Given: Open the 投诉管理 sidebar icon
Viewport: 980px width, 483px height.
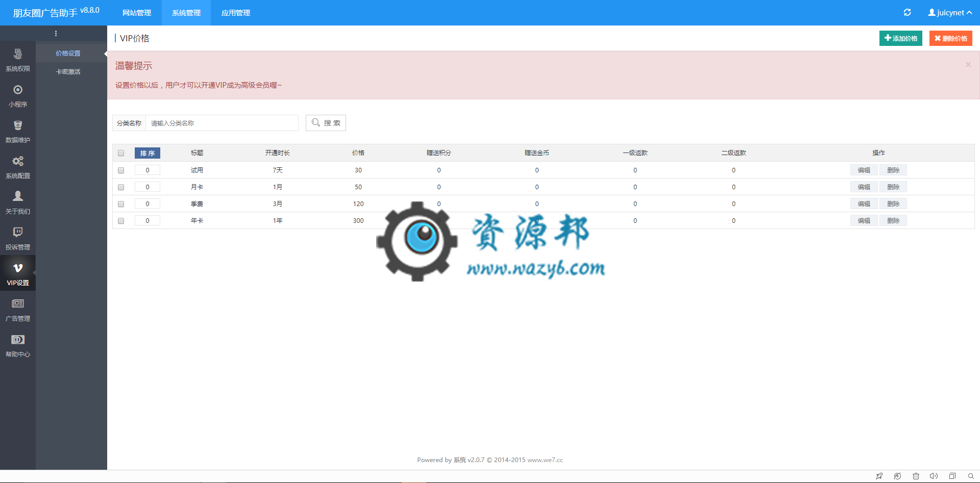Looking at the screenshot, I should click(x=18, y=232).
